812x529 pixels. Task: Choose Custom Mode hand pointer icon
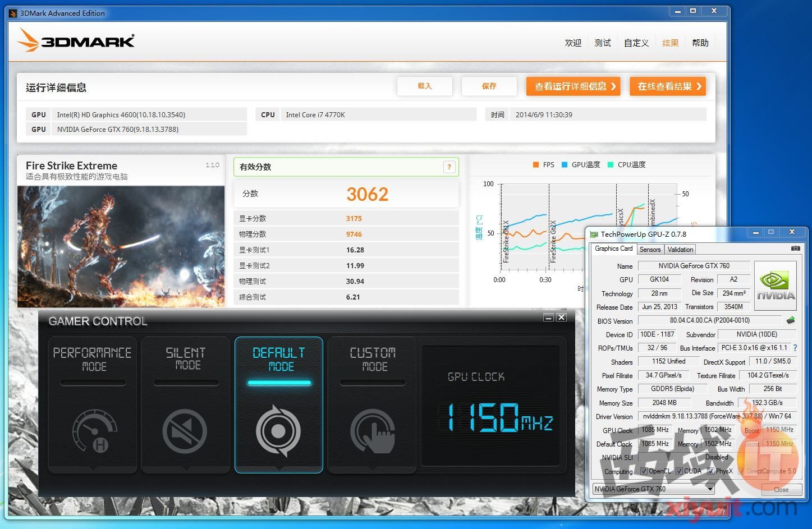(x=373, y=431)
